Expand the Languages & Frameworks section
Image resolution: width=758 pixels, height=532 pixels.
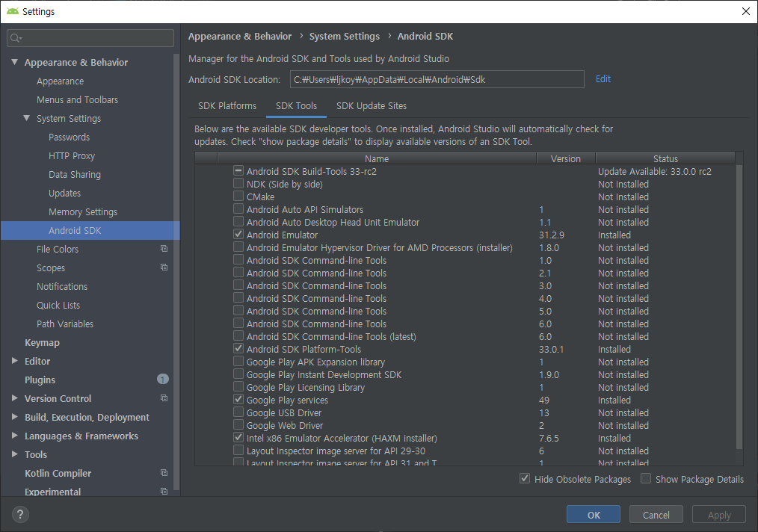click(x=15, y=436)
